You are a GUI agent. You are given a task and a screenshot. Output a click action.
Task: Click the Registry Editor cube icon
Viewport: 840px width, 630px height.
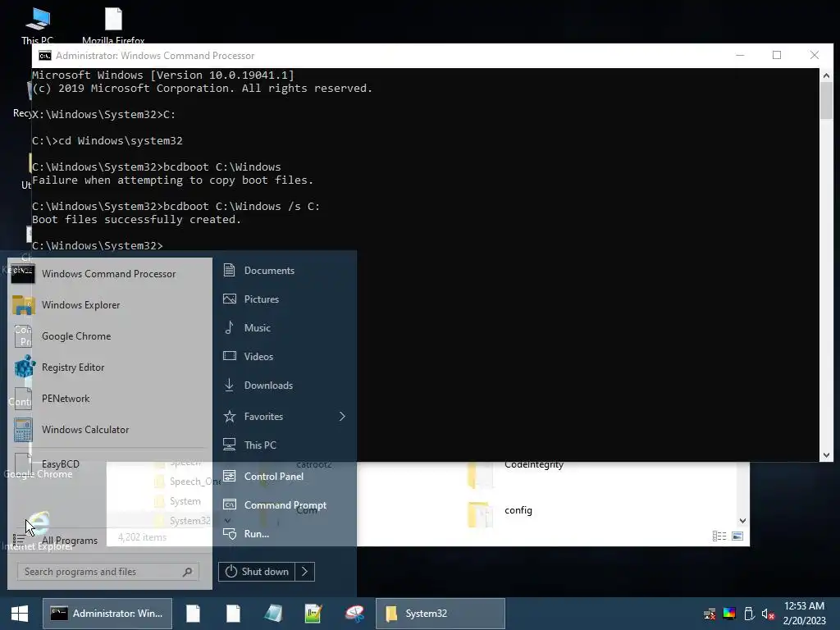pos(24,367)
